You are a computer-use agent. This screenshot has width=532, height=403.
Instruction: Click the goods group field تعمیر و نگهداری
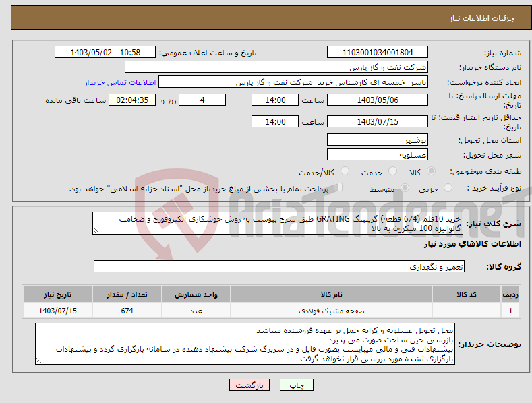(279, 267)
